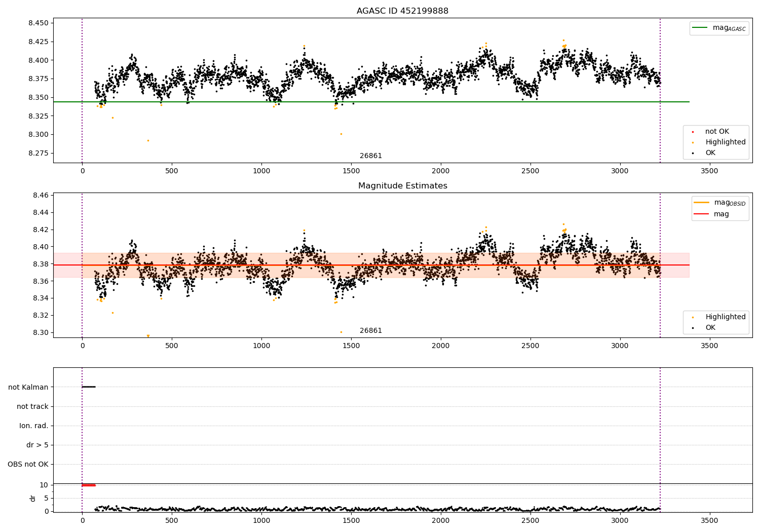Click the '3500' x tick in the dr plot
The height and width of the screenshot is (532, 760).
click(x=709, y=520)
